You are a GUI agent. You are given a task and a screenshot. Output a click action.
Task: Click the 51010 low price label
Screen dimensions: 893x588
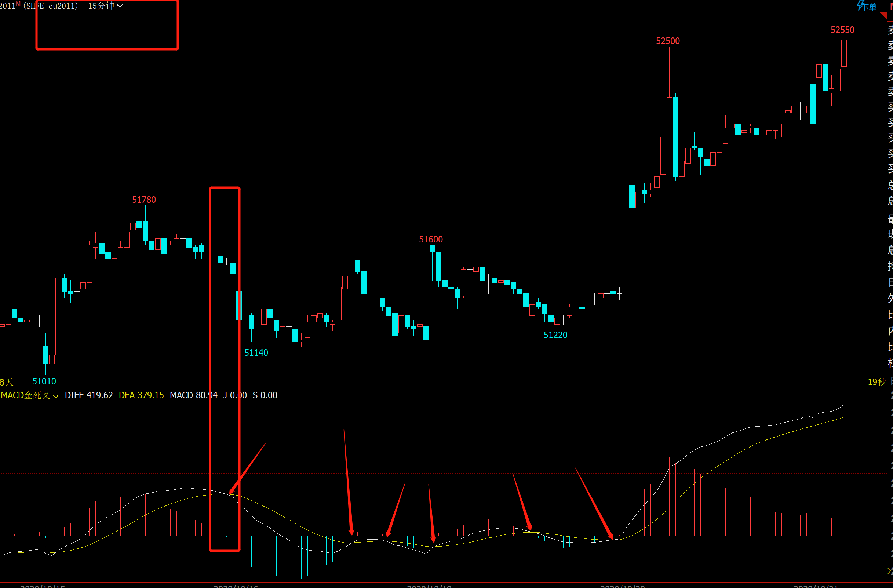(x=44, y=381)
